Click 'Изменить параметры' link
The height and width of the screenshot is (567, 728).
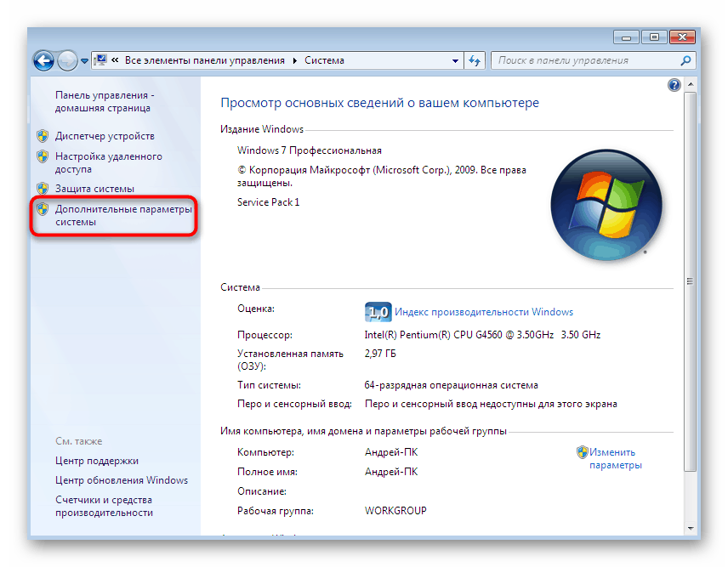615,458
